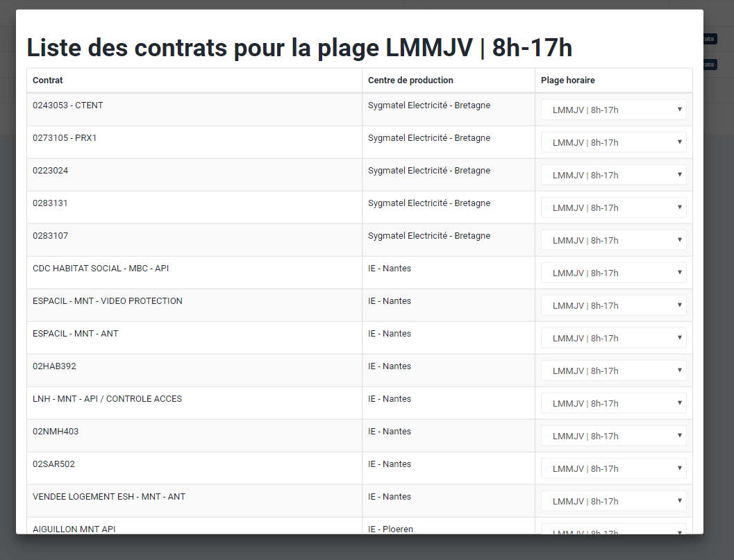Click the Contrat column header
This screenshot has width=734, height=560.
point(48,80)
